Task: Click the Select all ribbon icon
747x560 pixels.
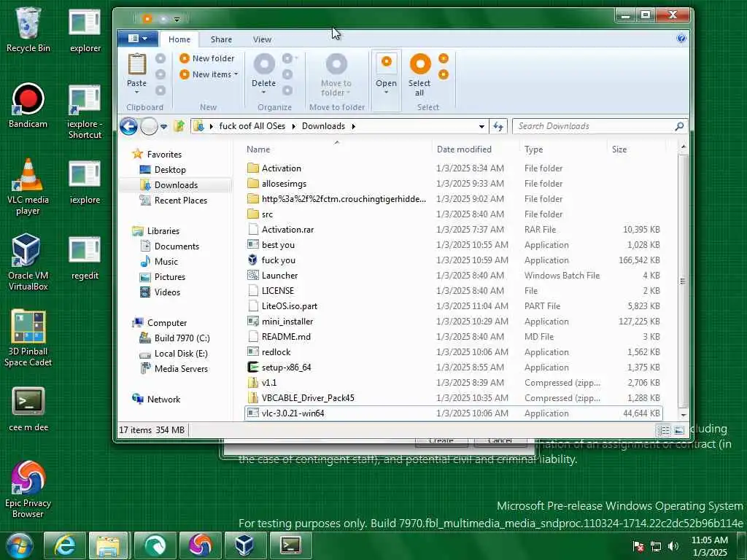Action: 420,64
